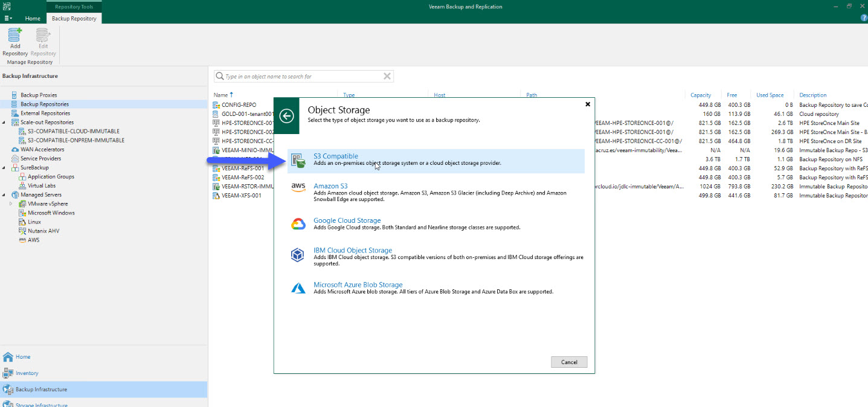Select S3-COMPATIBLE-ONPREM-IMMUTABLE scale-out repository
Screen dimensions: 868x407
76,140
